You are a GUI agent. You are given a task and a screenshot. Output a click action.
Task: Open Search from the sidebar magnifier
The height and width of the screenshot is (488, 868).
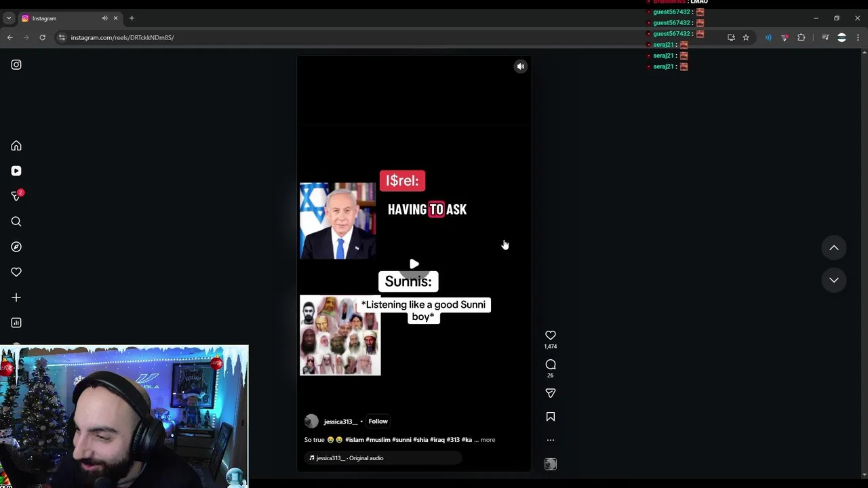point(16,222)
